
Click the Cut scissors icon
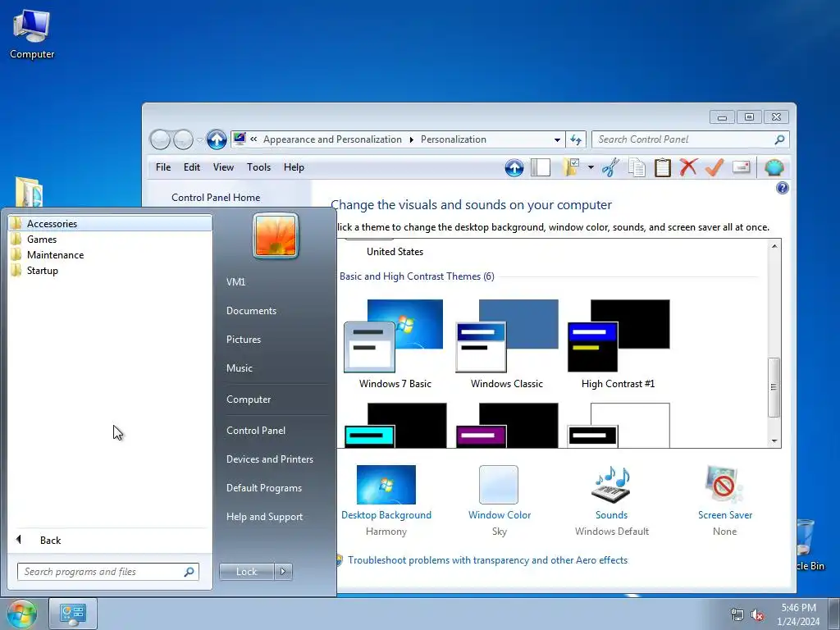610,167
